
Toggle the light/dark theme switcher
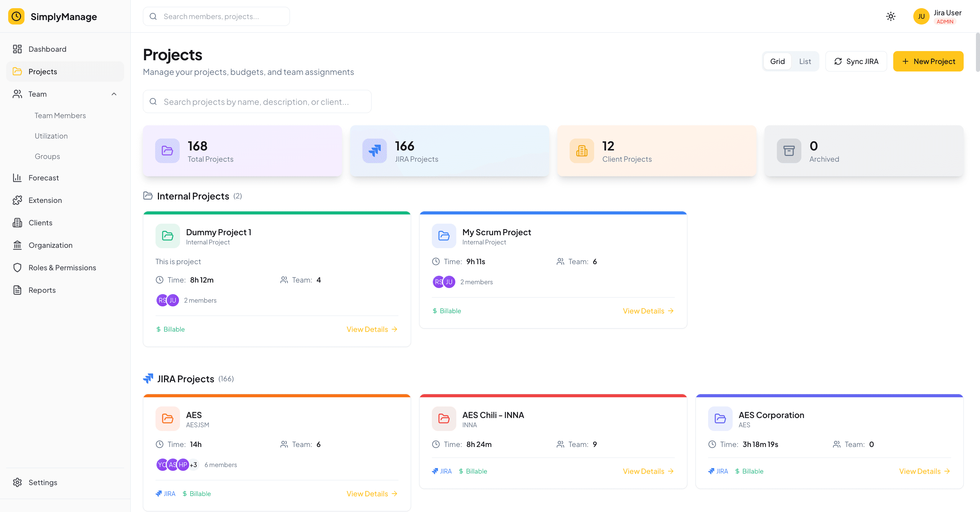tap(891, 16)
